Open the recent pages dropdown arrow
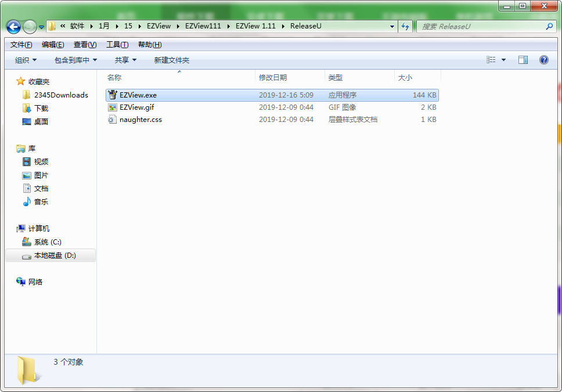Image resolution: width=562 pixels, height=392 pixels. tap(41, 27)
